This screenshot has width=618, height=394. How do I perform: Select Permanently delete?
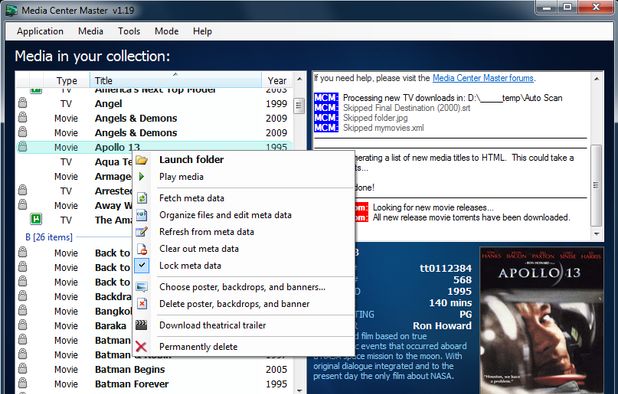coord(244,347)
